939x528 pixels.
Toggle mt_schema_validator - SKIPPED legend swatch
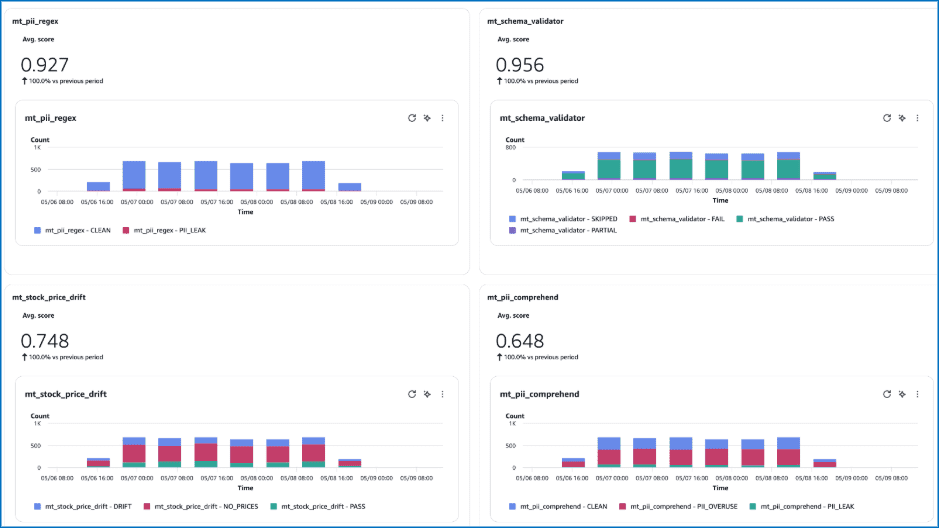tap(512, 219)
